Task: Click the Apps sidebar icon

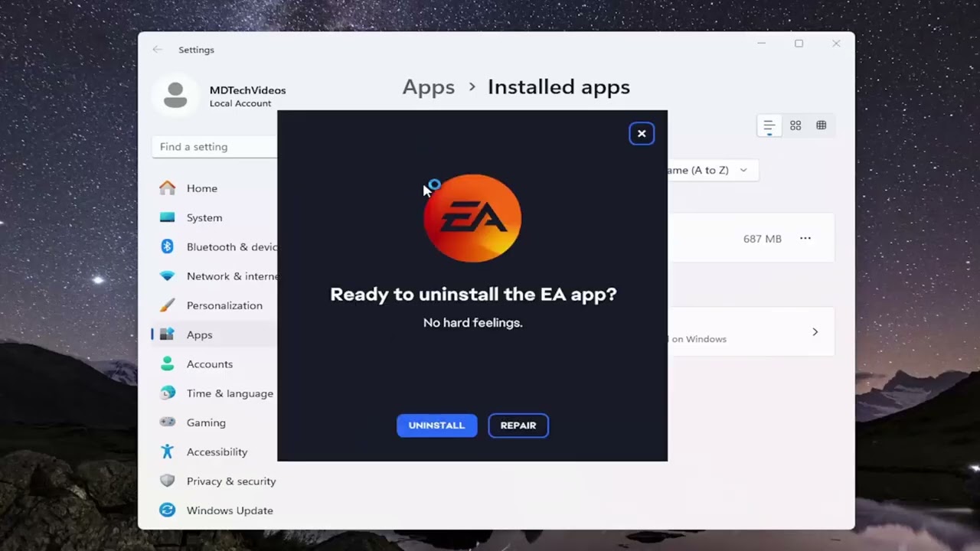Action: (167, 334)
